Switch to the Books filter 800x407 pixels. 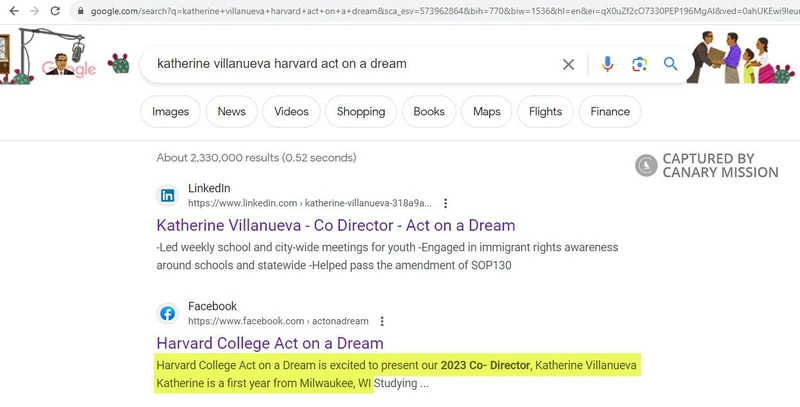point(429,111)
